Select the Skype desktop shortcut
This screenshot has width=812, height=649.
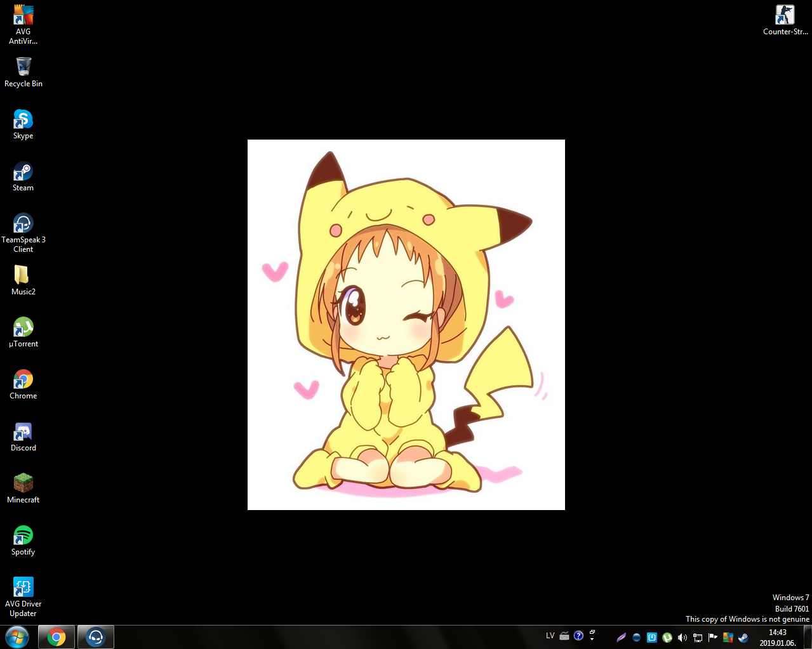(x=23, y=124)
